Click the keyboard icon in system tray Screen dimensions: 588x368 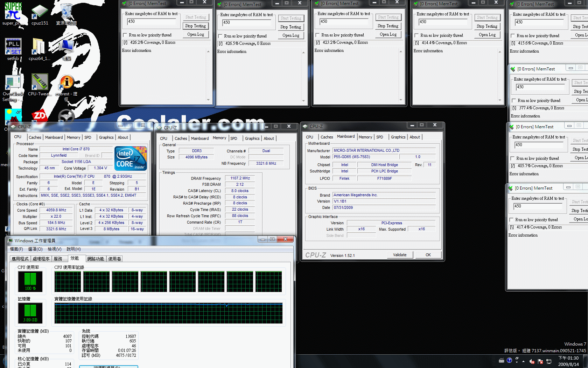point(502,361)
